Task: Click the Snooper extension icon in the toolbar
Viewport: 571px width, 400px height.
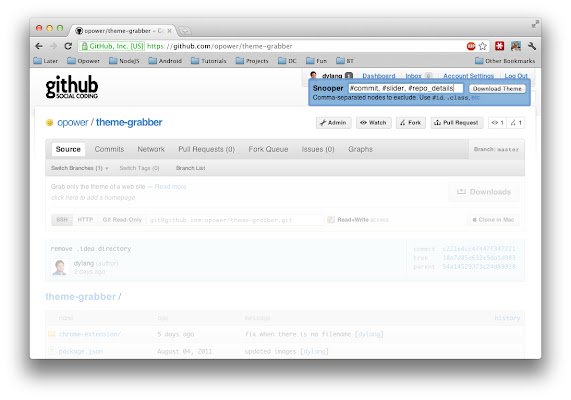Action: pyautogui.click(x=516, y=46)
